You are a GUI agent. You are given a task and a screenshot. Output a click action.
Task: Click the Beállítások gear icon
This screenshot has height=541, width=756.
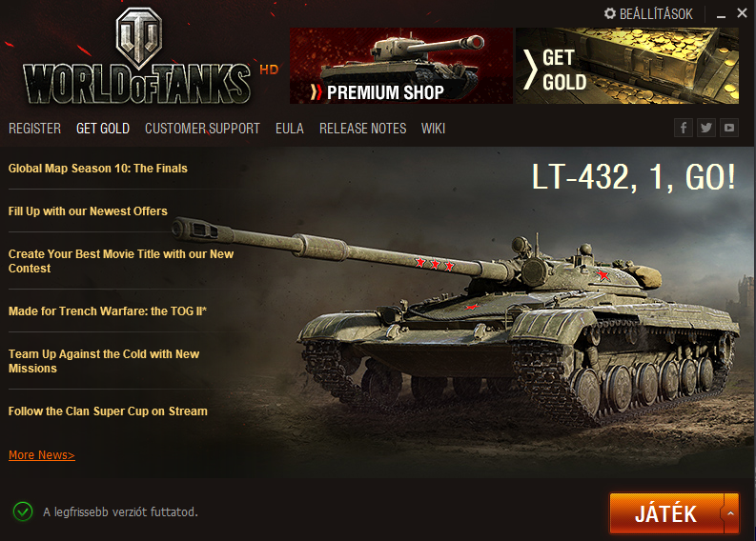tap(610, 13)
